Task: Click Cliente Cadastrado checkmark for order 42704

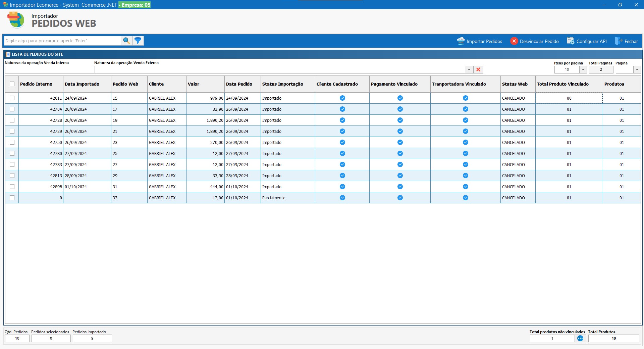Action: click(x=342, y=109)
